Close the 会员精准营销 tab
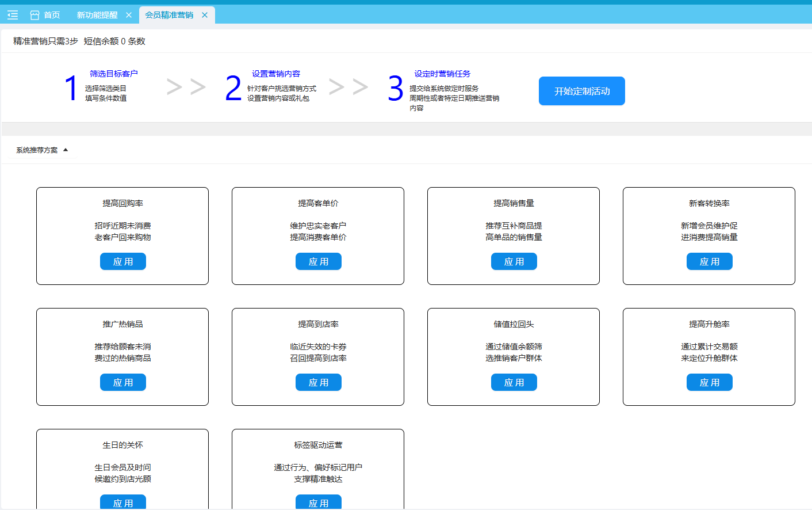Image resolution: width=812 pixels, height=510 pixels. 205,15
